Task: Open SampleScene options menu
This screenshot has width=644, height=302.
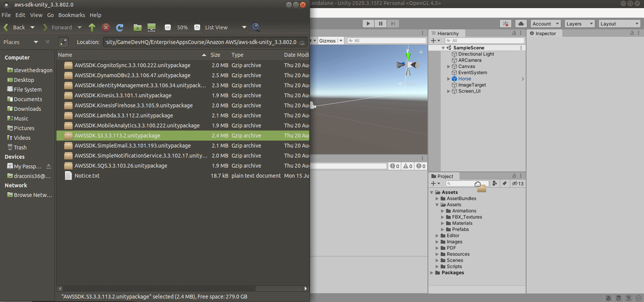Action: (521, 48)
